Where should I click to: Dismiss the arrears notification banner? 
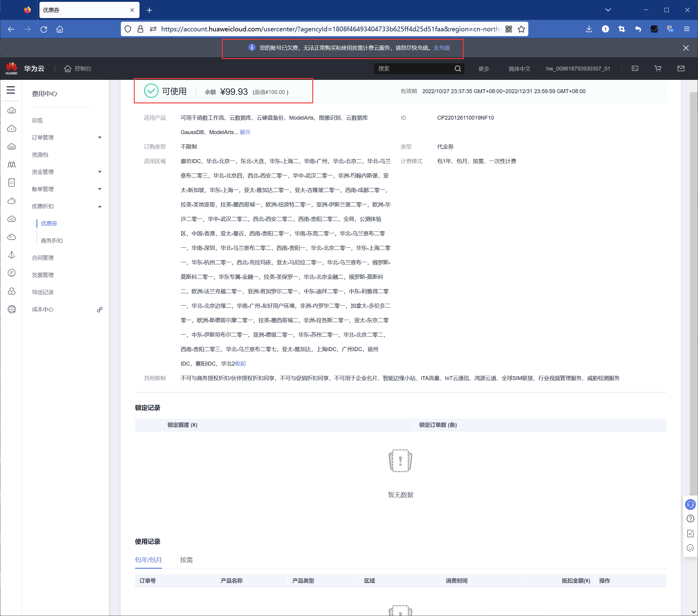(x=686, y=48)
